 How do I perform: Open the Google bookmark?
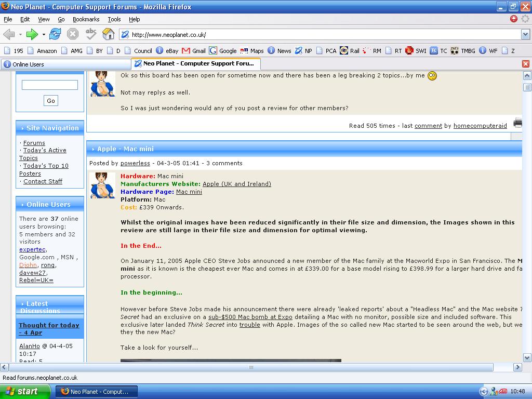pos(223,51)
